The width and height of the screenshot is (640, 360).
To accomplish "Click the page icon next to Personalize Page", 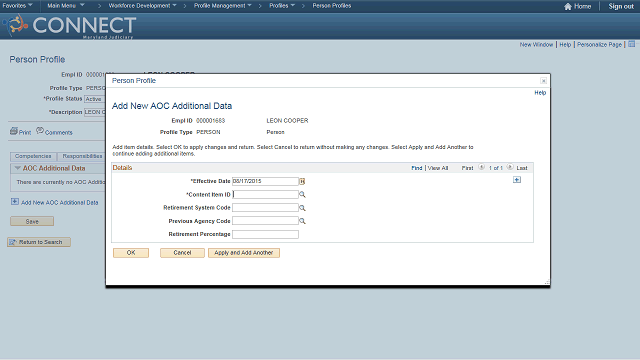I will pyautogui.click(x=631, y=44).
